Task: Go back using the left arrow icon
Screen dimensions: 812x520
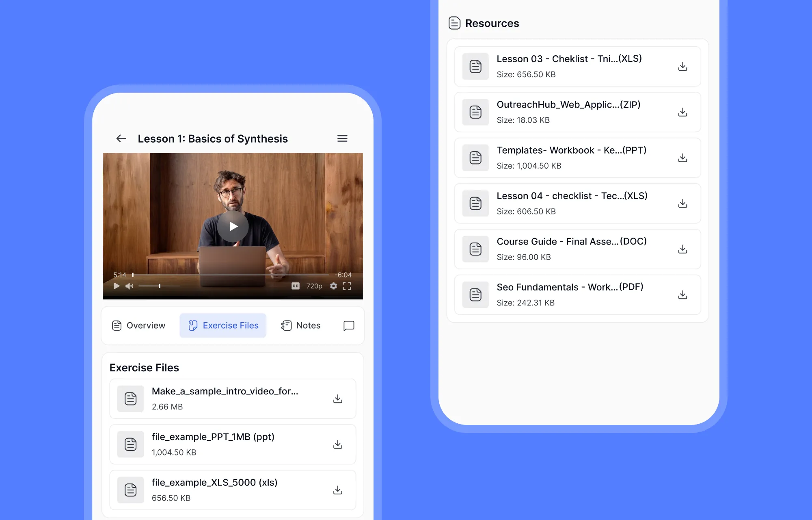Action: [121, 139]
